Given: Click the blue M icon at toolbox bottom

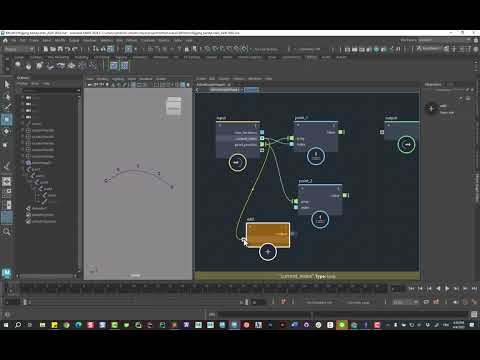Looking at the screenshot, I should (6, 273).
